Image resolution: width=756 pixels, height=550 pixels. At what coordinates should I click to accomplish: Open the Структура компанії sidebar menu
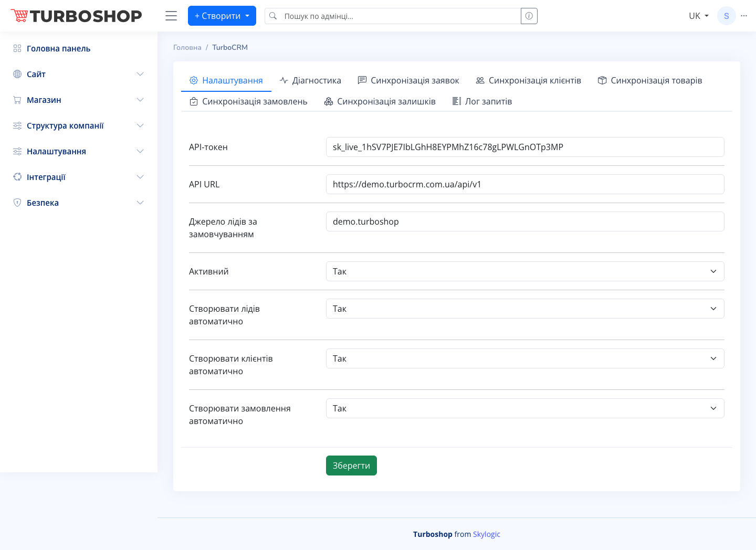click(x=79, y=125)
